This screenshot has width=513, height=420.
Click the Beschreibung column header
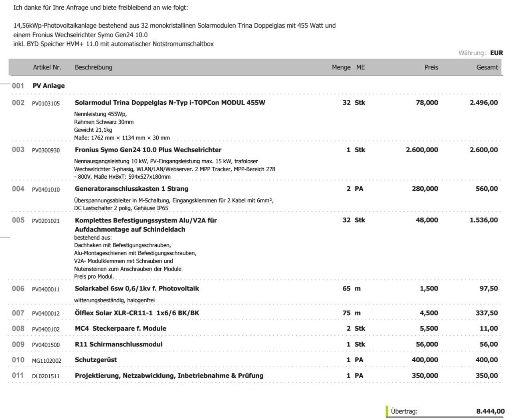point(93,67)
